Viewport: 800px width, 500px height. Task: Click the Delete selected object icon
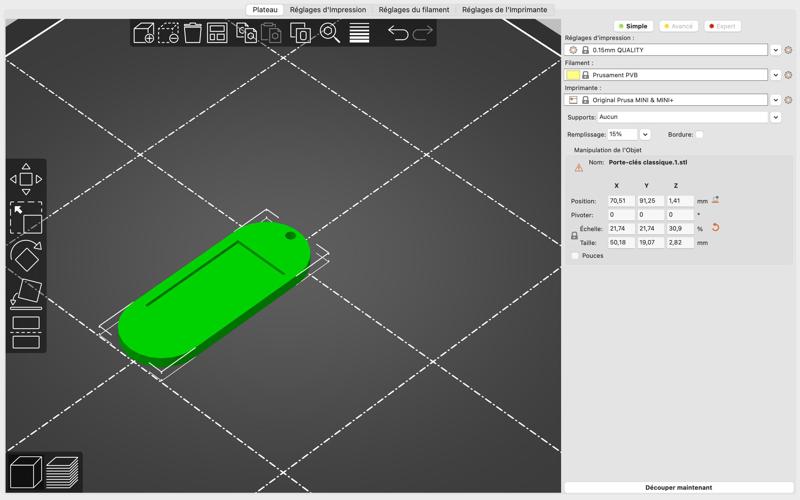pyautogui.click(x=168, y=33)
